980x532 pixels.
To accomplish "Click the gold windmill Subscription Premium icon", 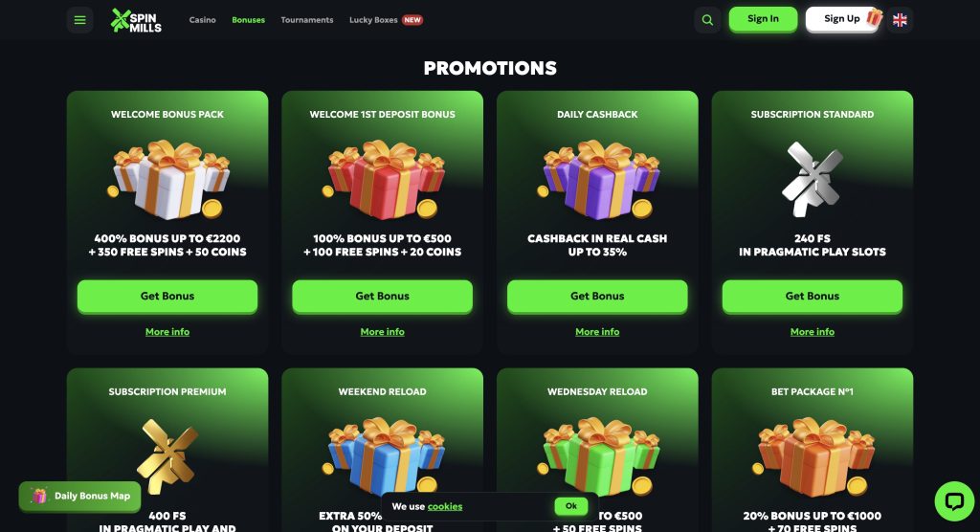I will (167, 456).
